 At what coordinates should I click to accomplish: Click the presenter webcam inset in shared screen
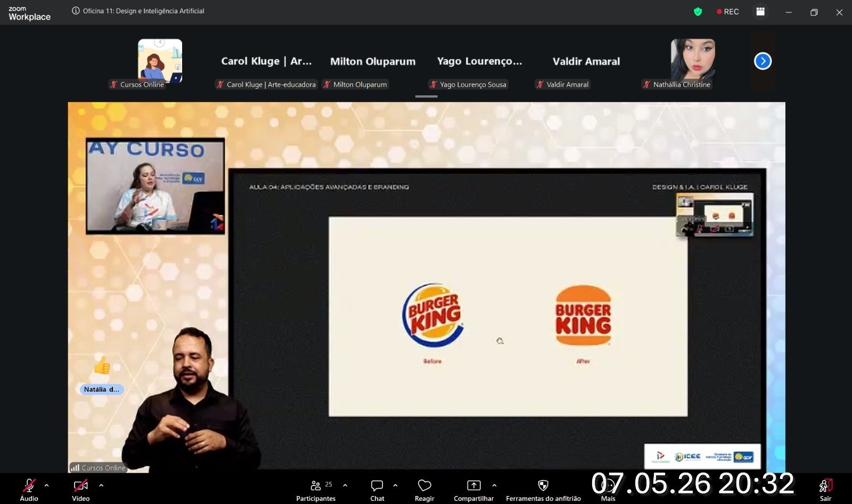[x=155, y=186]
